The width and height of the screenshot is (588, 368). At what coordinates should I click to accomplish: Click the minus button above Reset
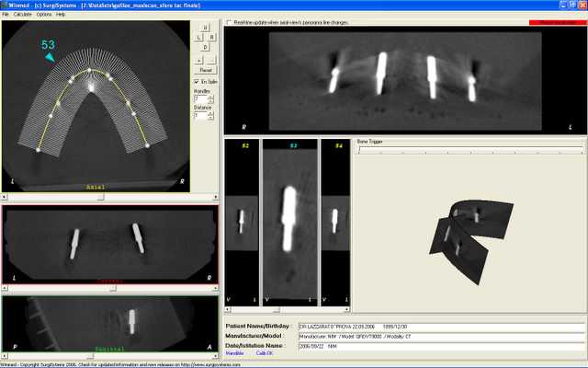(x=211, y=60)
